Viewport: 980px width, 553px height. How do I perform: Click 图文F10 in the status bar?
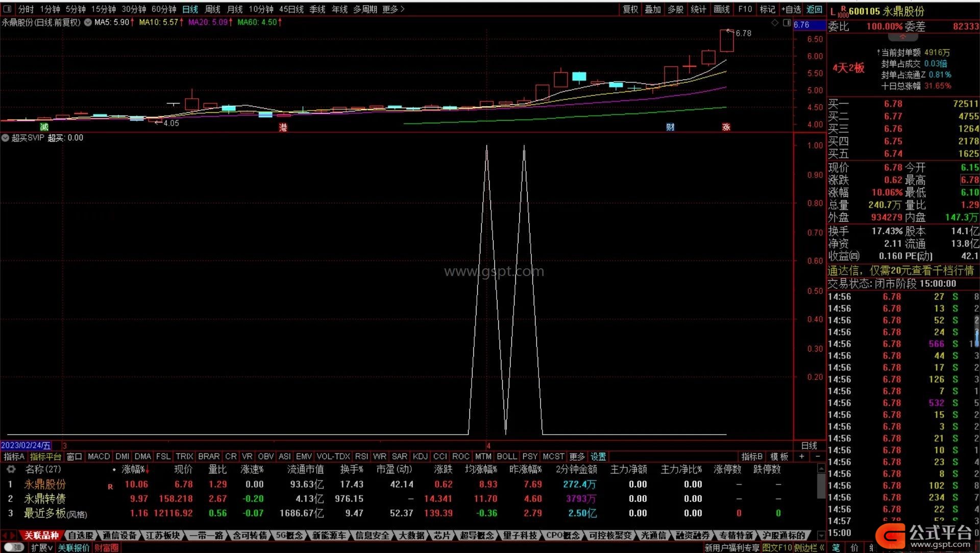click(x=777, y=547)
